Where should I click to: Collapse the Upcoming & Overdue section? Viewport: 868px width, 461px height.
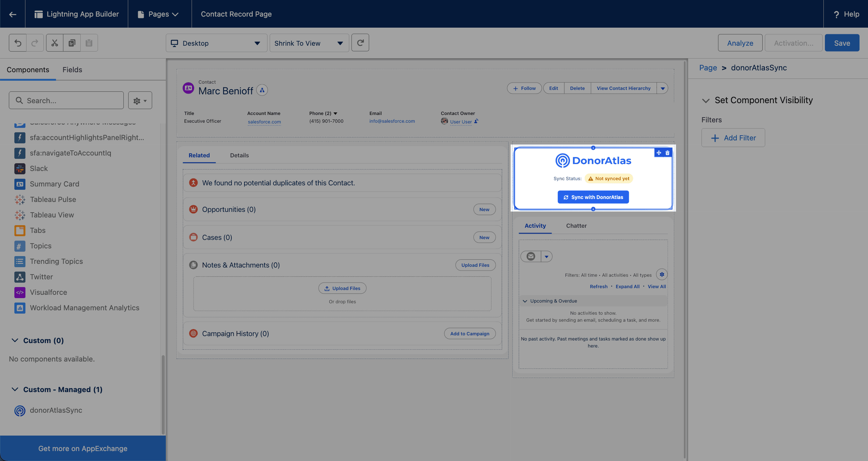[x=525, y=301]
